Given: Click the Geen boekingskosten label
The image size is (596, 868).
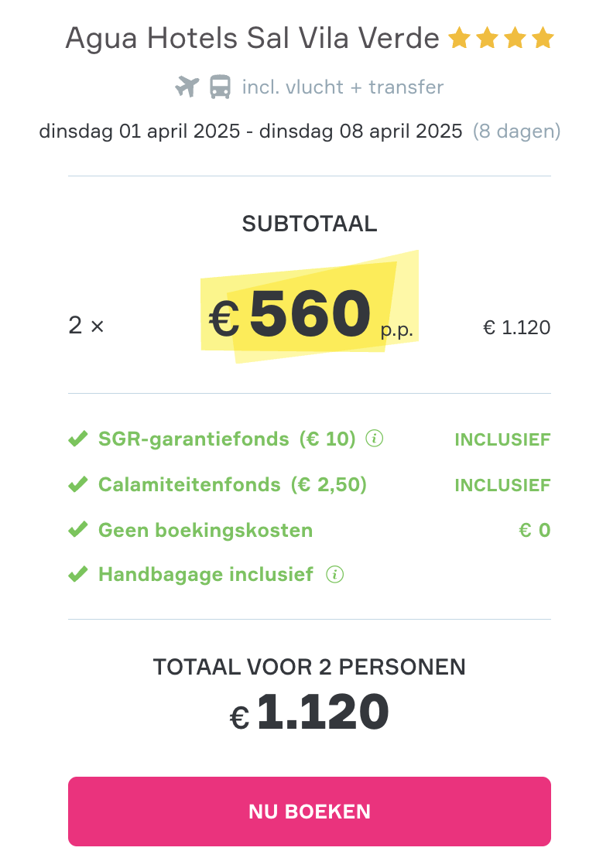Looking at the screenshot, I should coord(205,530).
